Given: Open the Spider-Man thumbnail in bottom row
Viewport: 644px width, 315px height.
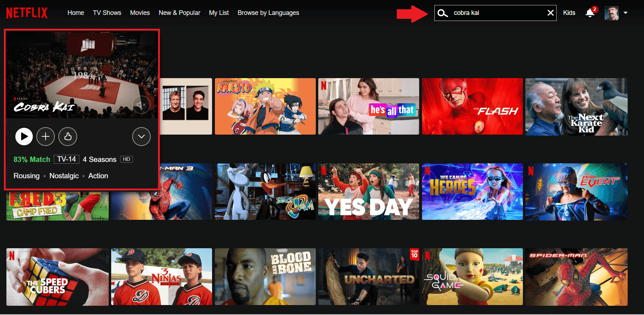Looking at the screenshot, I should [x=577, y=277].
